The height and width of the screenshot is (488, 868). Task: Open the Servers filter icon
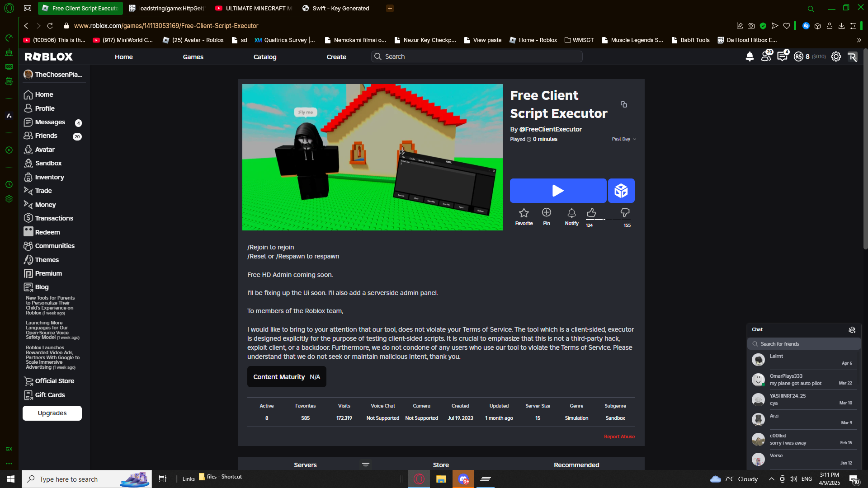[366, 465]
